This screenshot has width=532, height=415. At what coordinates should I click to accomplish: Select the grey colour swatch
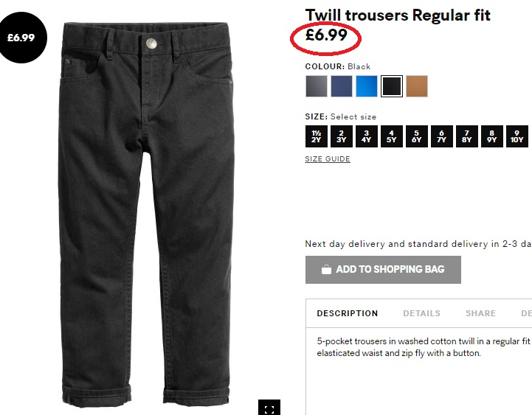coord(317,86)
